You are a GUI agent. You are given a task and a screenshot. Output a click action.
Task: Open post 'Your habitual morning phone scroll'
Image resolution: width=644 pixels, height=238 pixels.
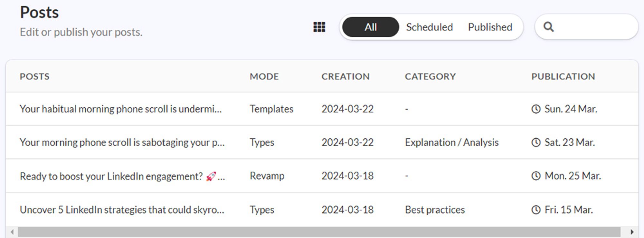click(x=121, y=109)
